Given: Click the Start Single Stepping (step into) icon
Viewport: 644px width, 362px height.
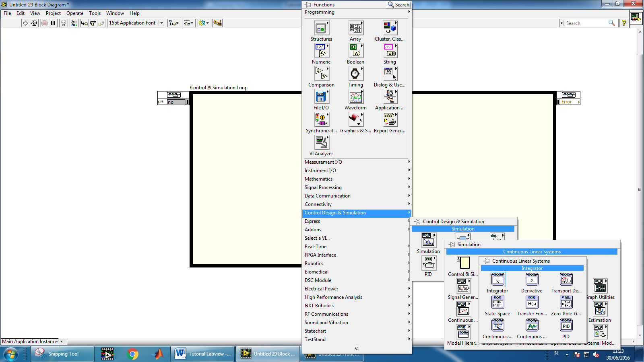Looking at the screenshot, I should coord(84,23).
